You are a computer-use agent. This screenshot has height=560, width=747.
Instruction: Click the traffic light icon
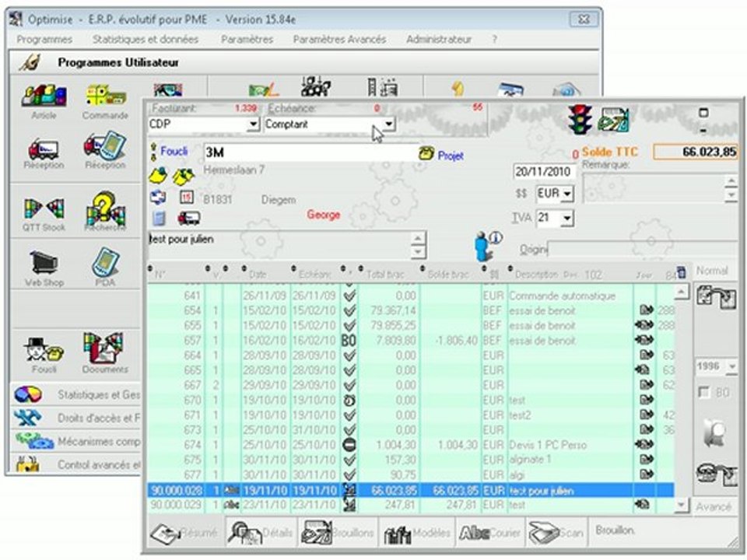click(x=580, y=119)
